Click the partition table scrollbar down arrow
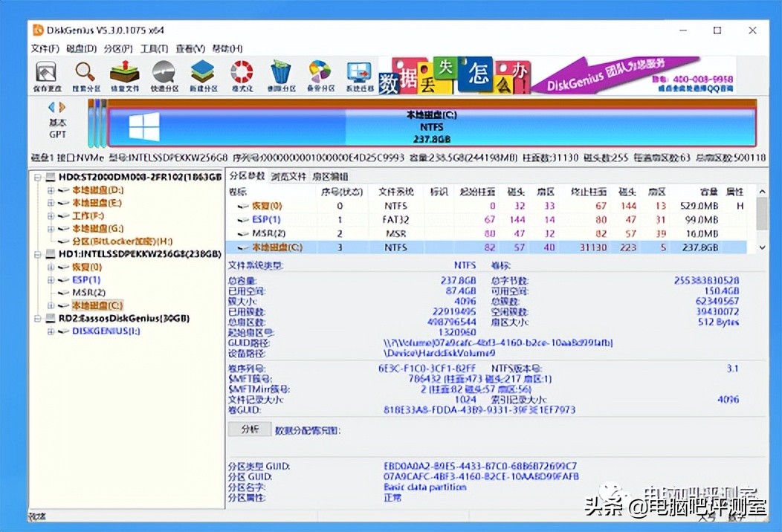The width and height of the screenshot is (782, 532). point(761,245)
